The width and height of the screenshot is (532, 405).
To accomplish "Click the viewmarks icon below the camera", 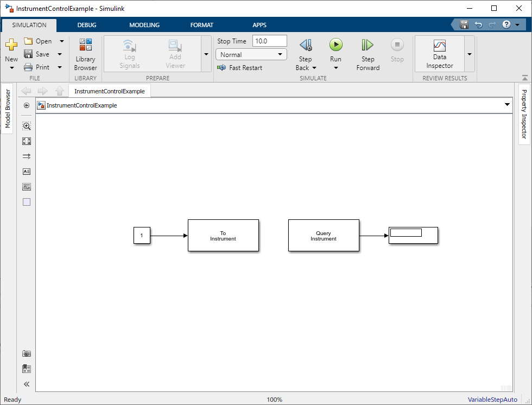I will (27, 369).
